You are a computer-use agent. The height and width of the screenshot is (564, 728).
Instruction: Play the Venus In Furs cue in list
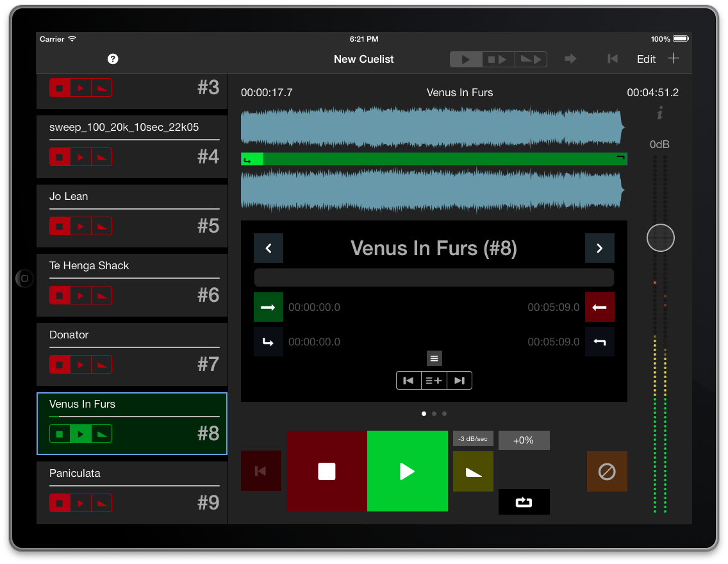coord(81,434)
